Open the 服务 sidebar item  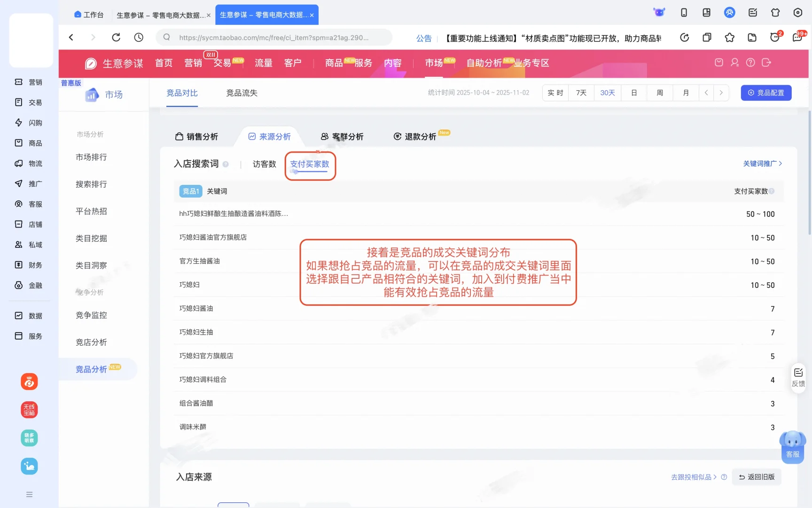tap(29, 336)
